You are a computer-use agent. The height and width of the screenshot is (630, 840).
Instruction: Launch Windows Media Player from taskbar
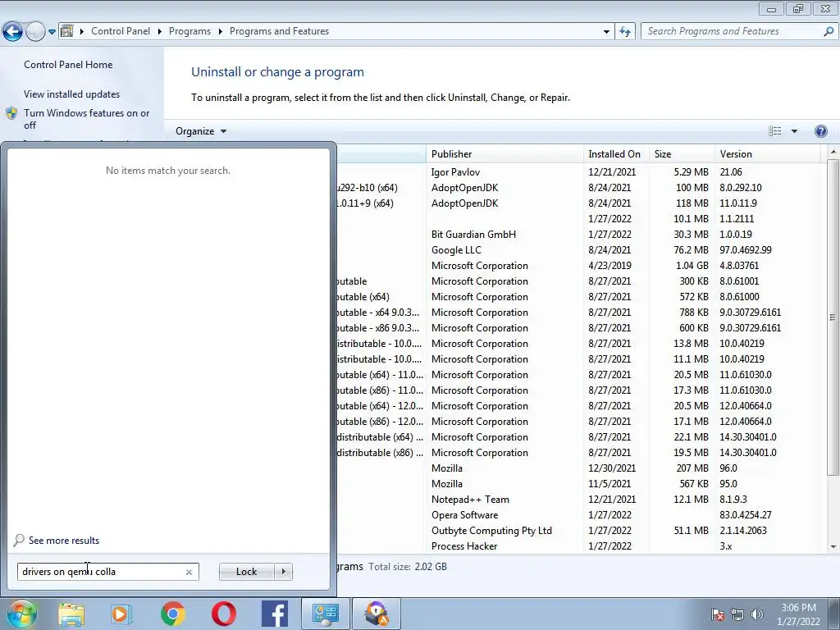[x=121, y=614]
